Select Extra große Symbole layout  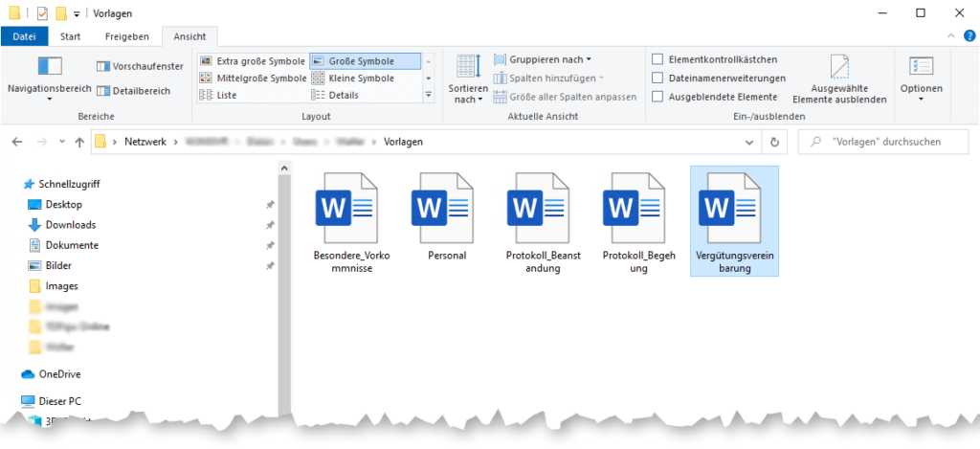252,60
